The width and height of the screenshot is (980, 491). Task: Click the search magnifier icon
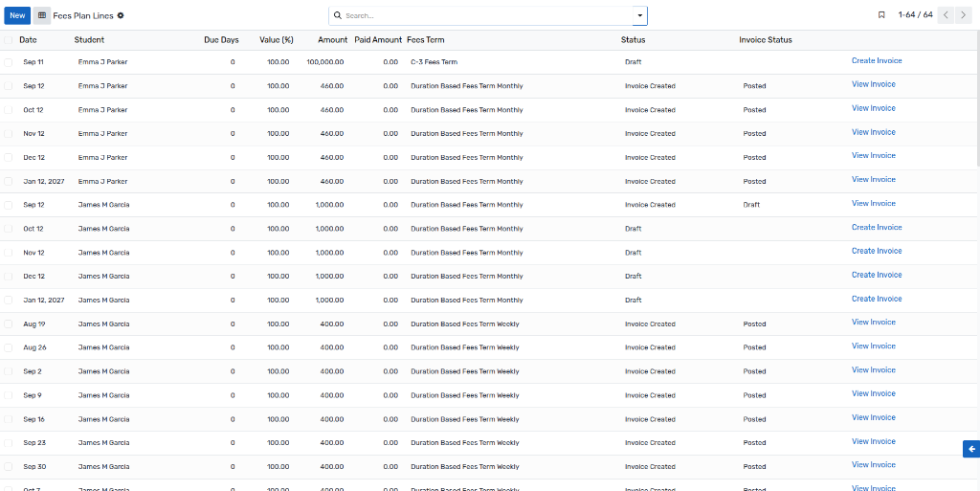(338, 15)
